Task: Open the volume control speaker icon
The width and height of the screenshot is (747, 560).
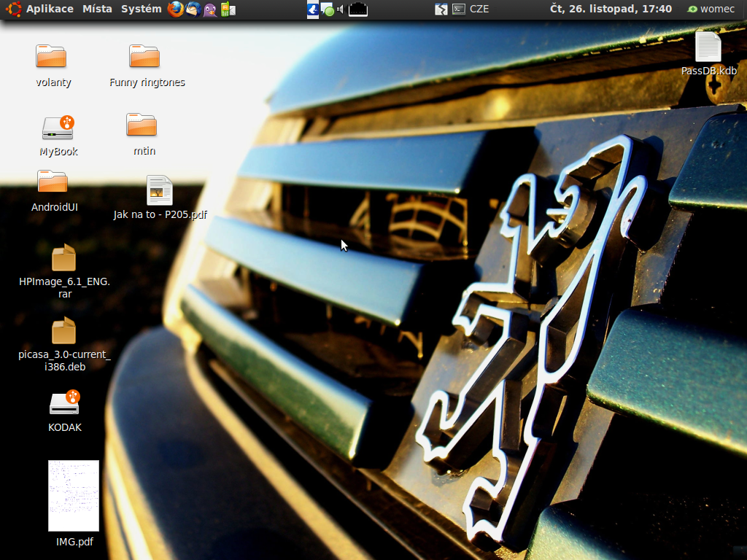Action: click(341, 9)
